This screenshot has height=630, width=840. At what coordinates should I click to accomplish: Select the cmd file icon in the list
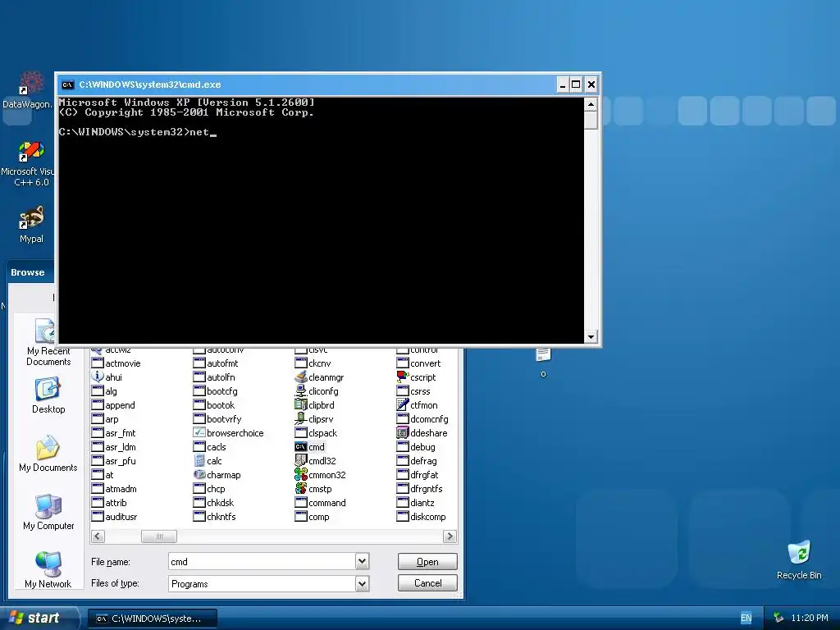[x=300, y=447]
